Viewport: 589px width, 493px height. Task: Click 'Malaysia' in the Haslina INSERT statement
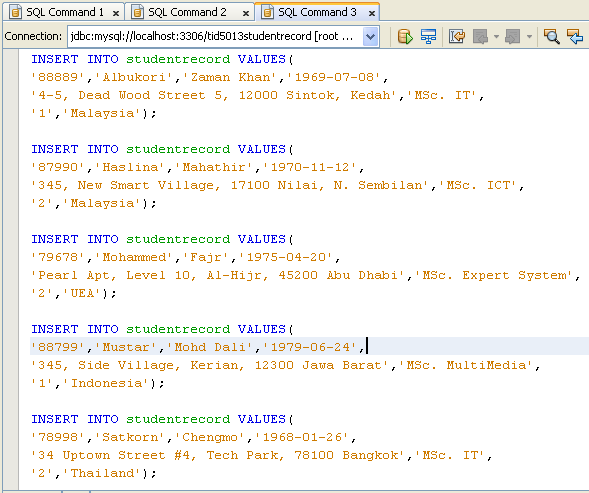pyautogui.click(x=102, y=203)
